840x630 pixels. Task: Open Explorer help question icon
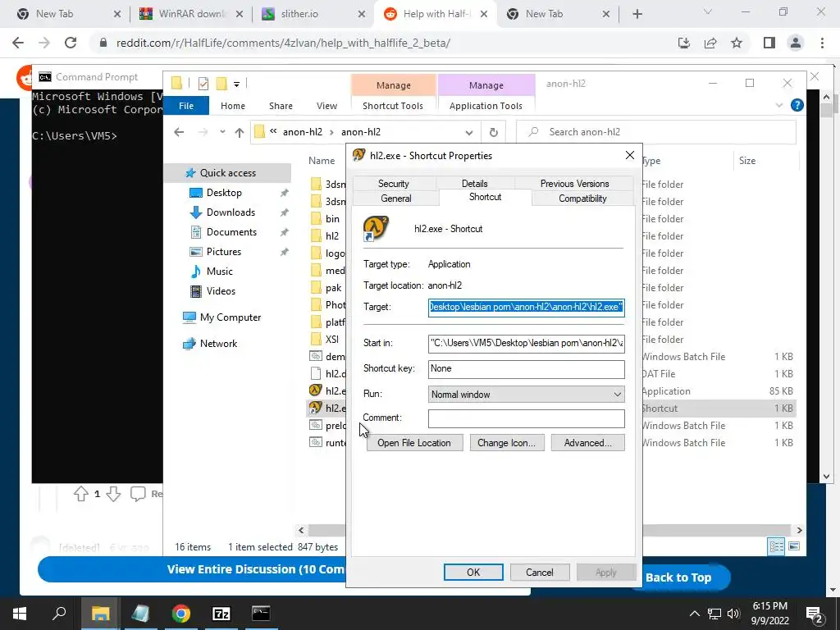(x=797, y=105)
